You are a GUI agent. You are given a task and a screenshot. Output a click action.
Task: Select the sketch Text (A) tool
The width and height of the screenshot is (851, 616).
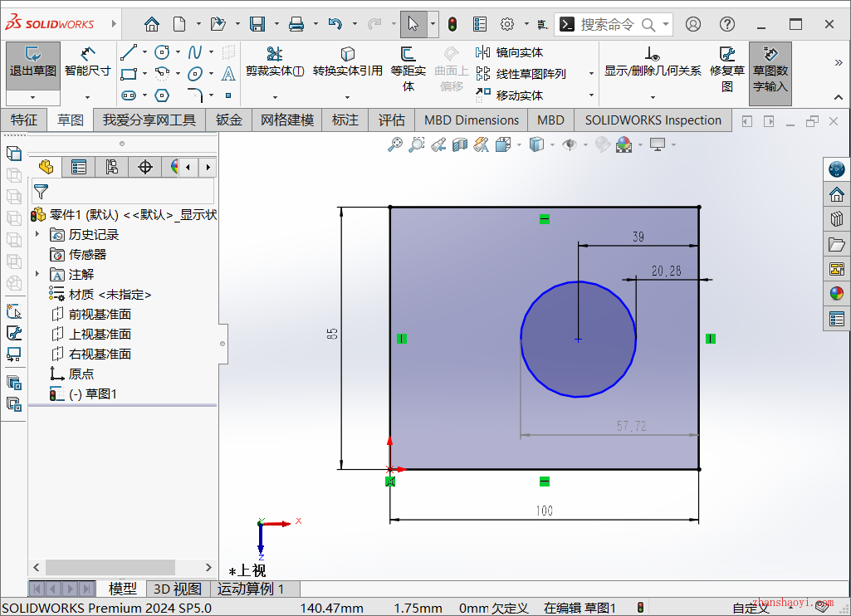coord(228,73)
